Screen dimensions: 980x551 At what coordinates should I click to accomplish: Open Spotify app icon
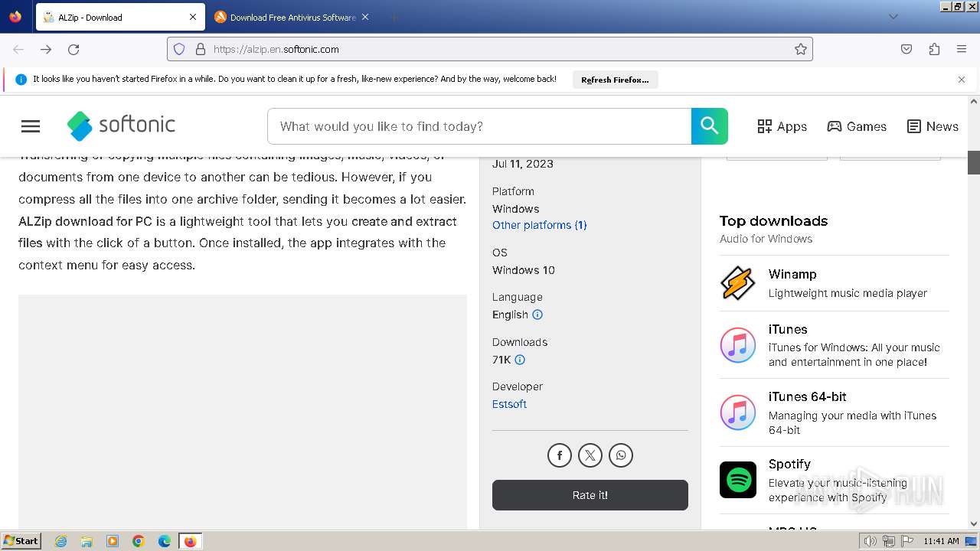coord(738,480)
